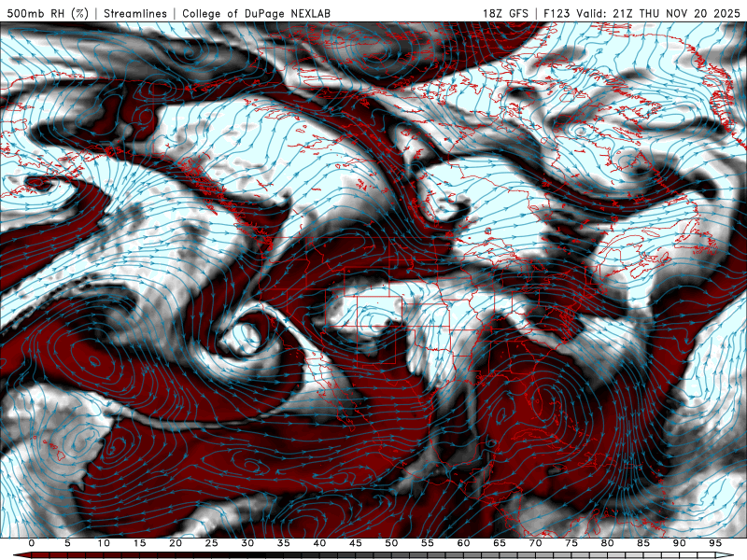Click the "25" value on the color scale
Viewport: 747px width, 560px height.
pos(212,543)
